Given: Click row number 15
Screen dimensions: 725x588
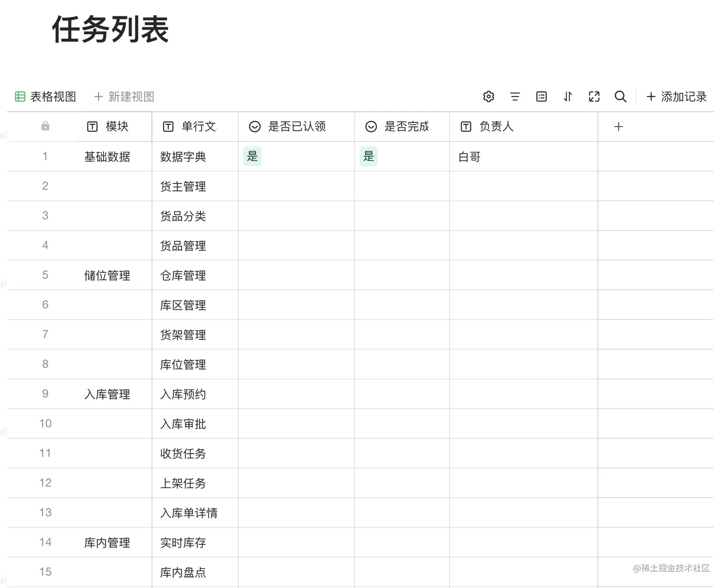Looking at the screenshot, I should [45, 572].
